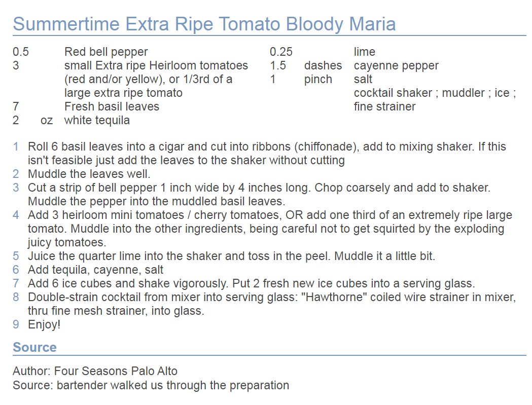Select step 4 about heirloom mini tomatoes
The width and height of the screenshot is (532, 405).
[x=270, y=229]
